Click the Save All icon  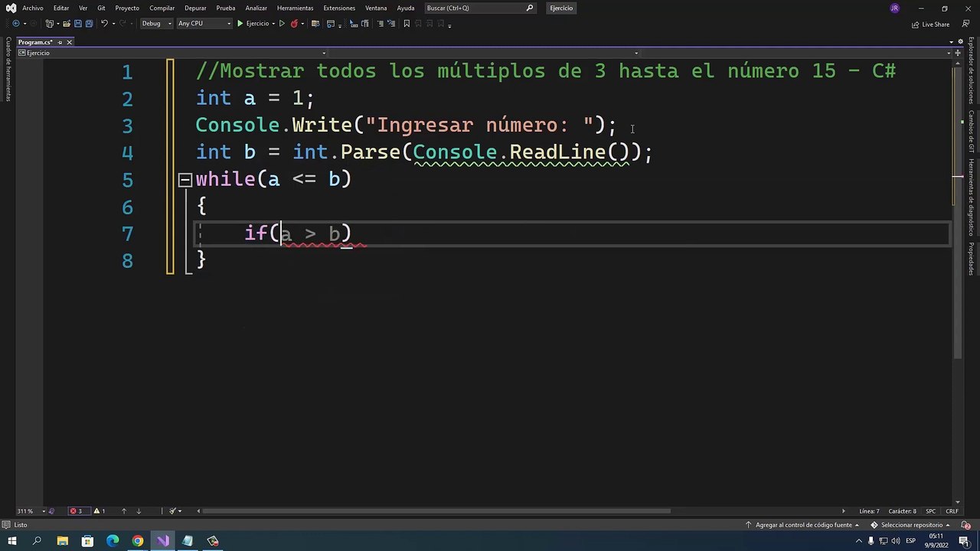89,24
